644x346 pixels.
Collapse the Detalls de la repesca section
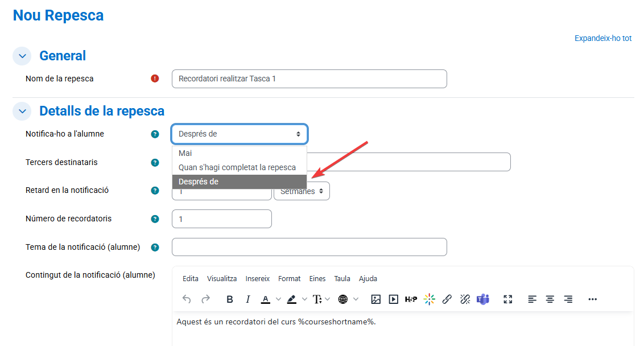(x=22, y=111)
